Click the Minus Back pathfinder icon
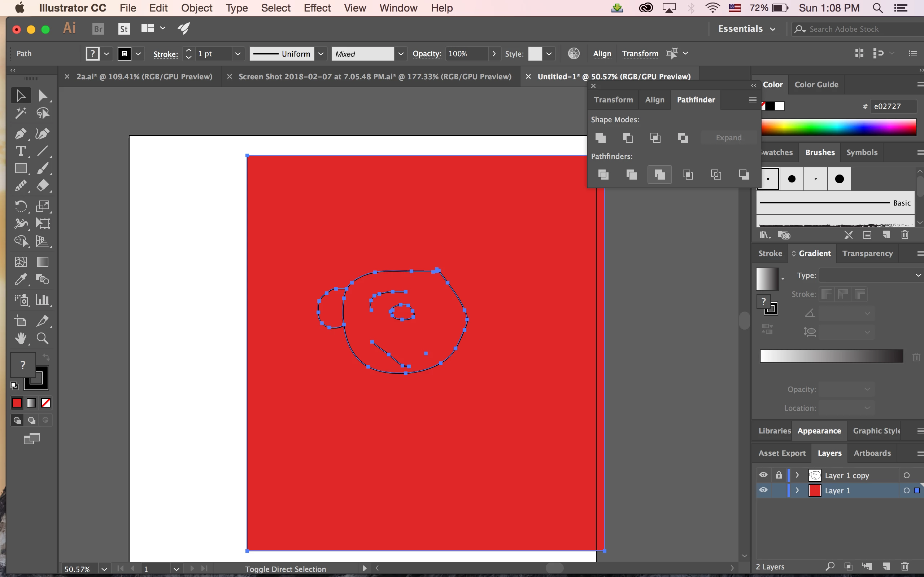Image resolution: width=924 pixels, height=577 pixels. [x=744, y=175]
